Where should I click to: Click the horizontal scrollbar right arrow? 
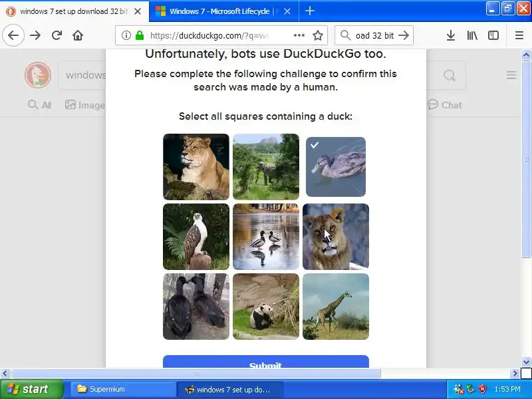(515, 374)
